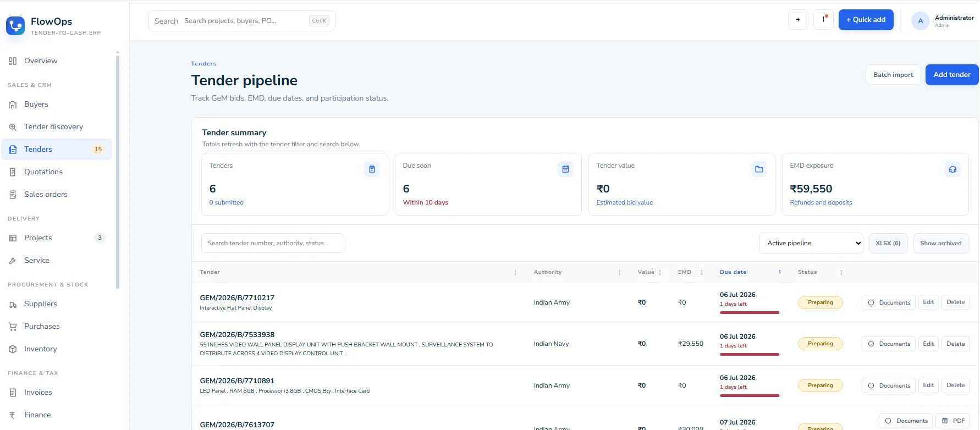Click the Quick add button

[x=866, y=20]
